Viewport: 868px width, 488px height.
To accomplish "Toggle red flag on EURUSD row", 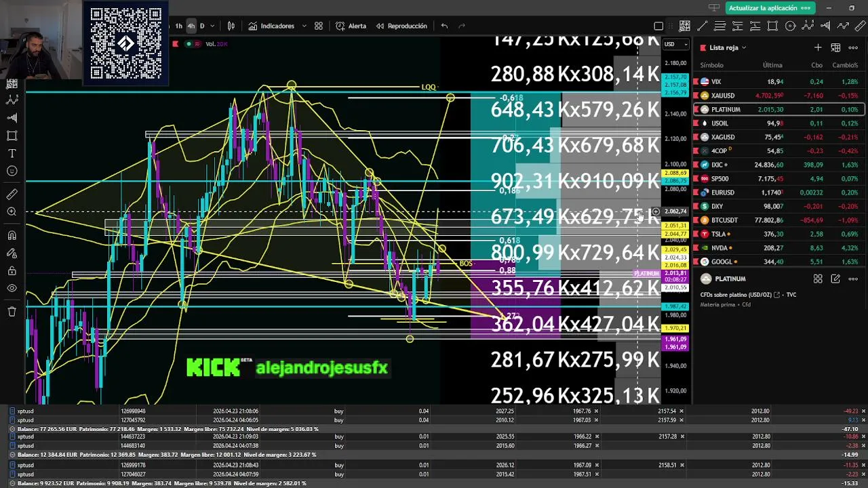I will point(696,192).
